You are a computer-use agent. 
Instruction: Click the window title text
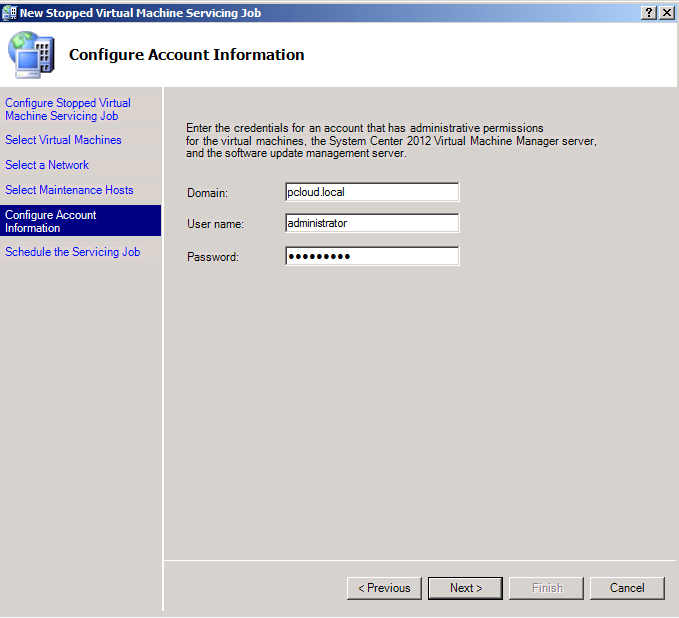coord(140,13)
